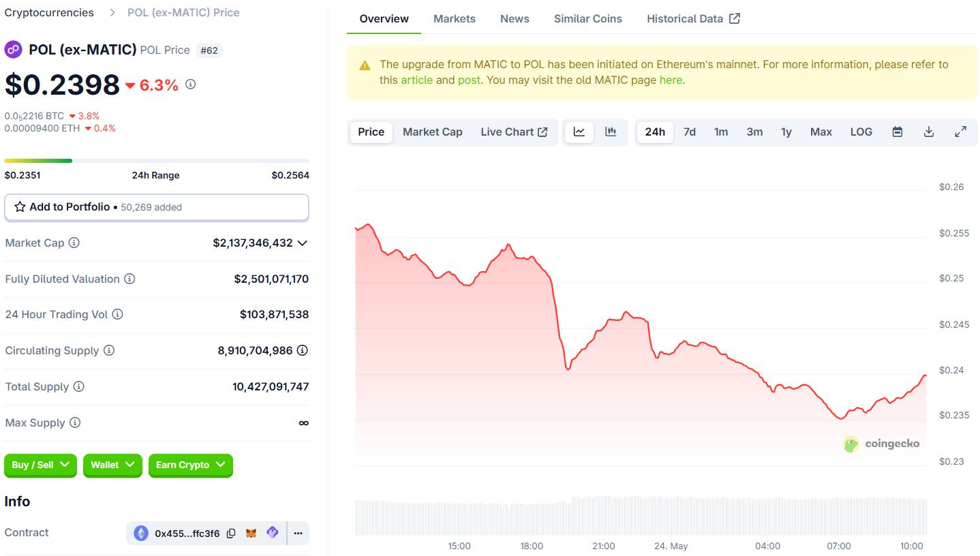Click the #62 rank badge

point(209,50)
